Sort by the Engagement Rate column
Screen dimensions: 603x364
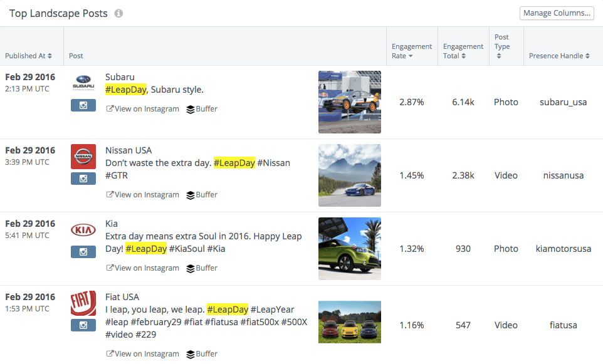(x=411, y=51)
